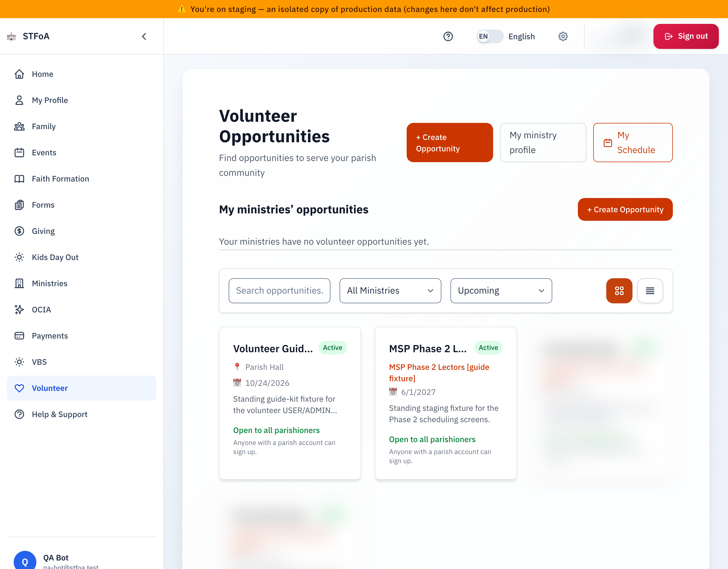Viewport: 728px width, 569px height.
Task: Click the Sign out button
Action: [686, 36]
